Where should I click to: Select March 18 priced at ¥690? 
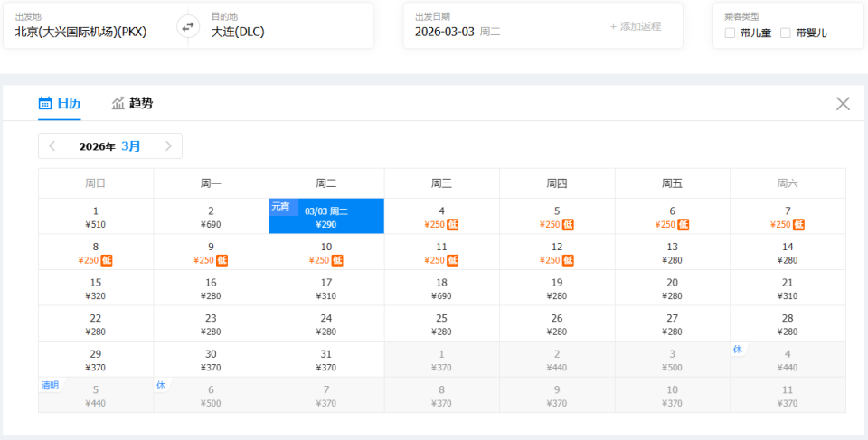(441, 288)
